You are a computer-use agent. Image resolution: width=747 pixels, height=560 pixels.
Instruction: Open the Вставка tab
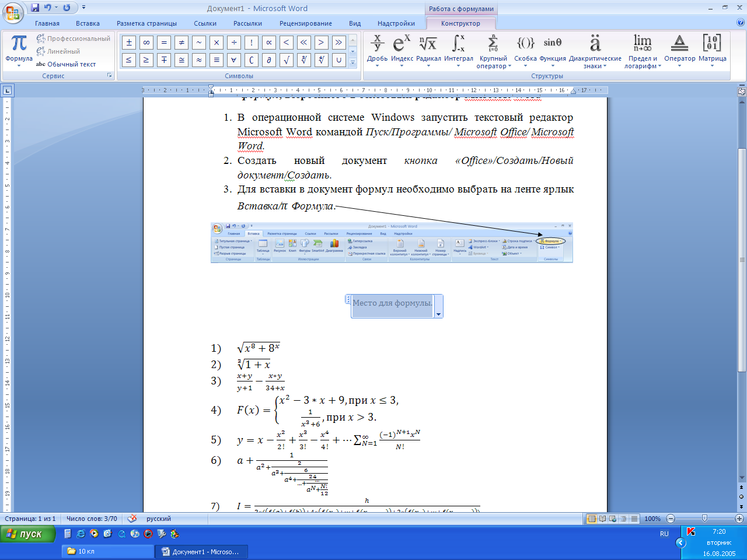(88, 23)
